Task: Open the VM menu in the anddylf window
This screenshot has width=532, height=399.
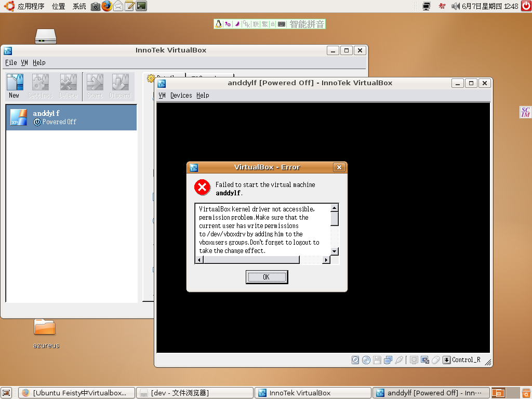Action: click(162, 96)
